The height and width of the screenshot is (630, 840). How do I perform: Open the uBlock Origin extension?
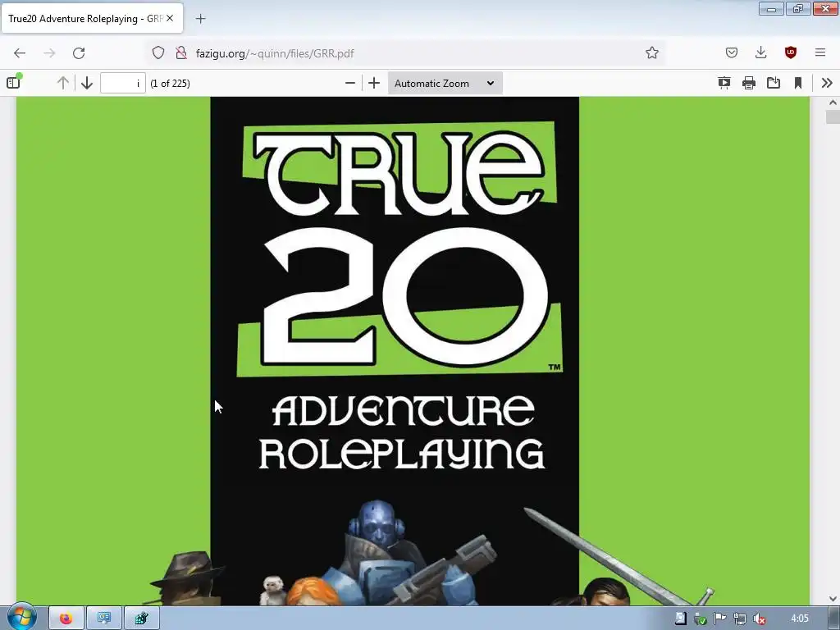click(790, 52)
